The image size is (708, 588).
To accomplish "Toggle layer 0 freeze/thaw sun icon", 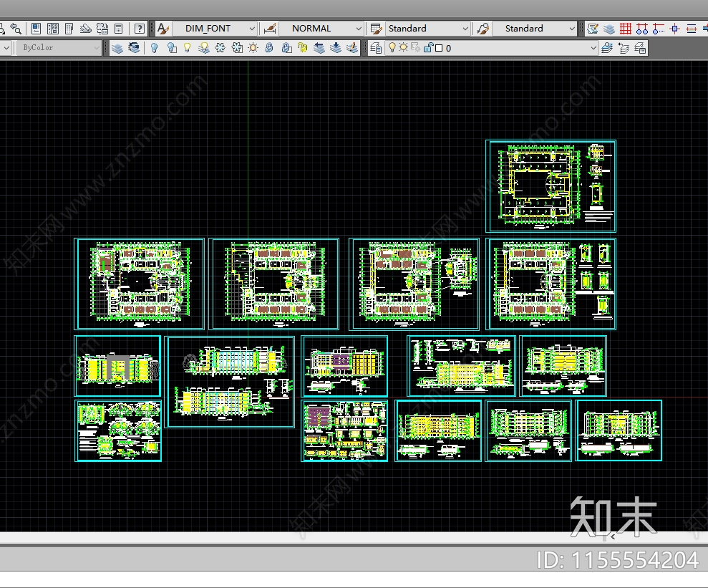I will [403, 47].
